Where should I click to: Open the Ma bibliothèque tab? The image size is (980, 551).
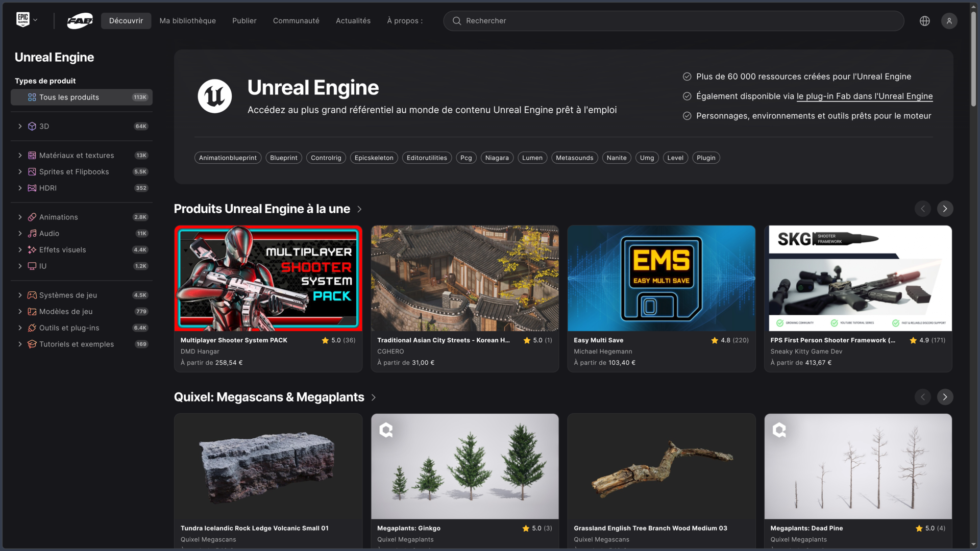(187, 21)
